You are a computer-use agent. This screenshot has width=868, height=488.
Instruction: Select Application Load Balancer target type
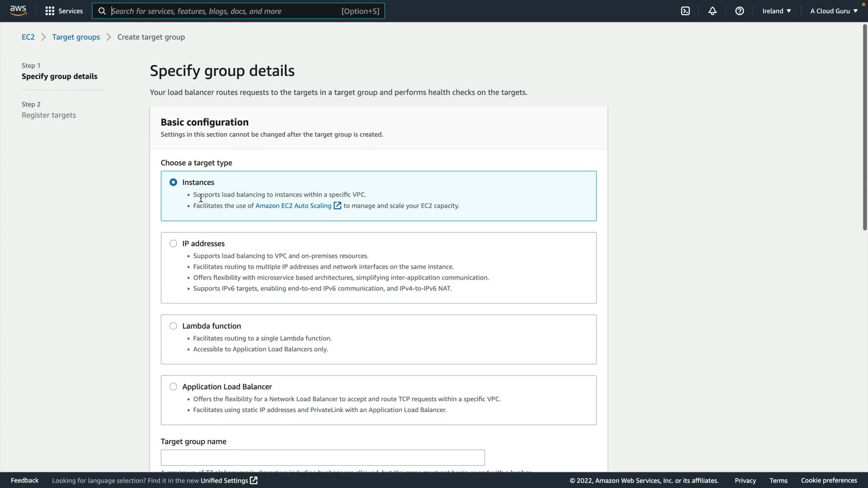pos(173,387)
